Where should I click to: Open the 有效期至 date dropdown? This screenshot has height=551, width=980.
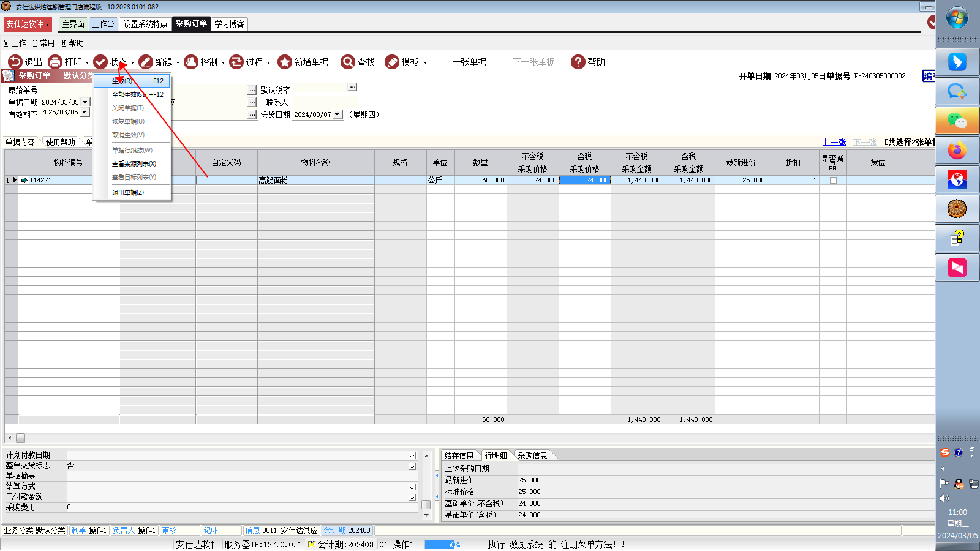(x=85, y=112)
